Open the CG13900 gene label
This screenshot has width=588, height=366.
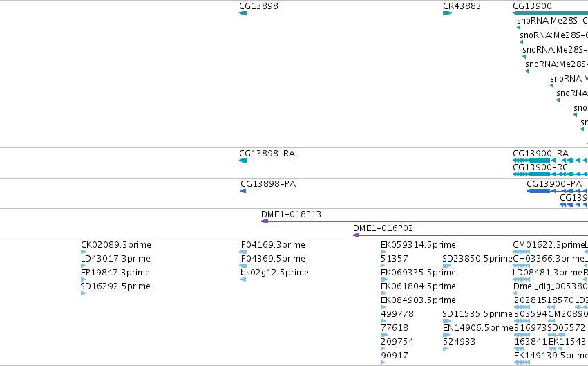point(532,6)
